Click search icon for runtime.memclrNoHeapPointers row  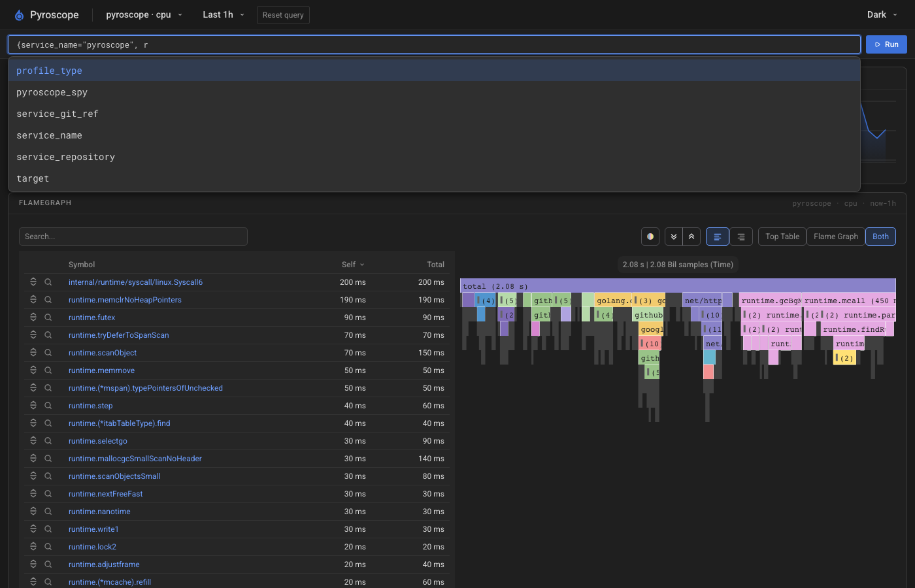[48, 300]
